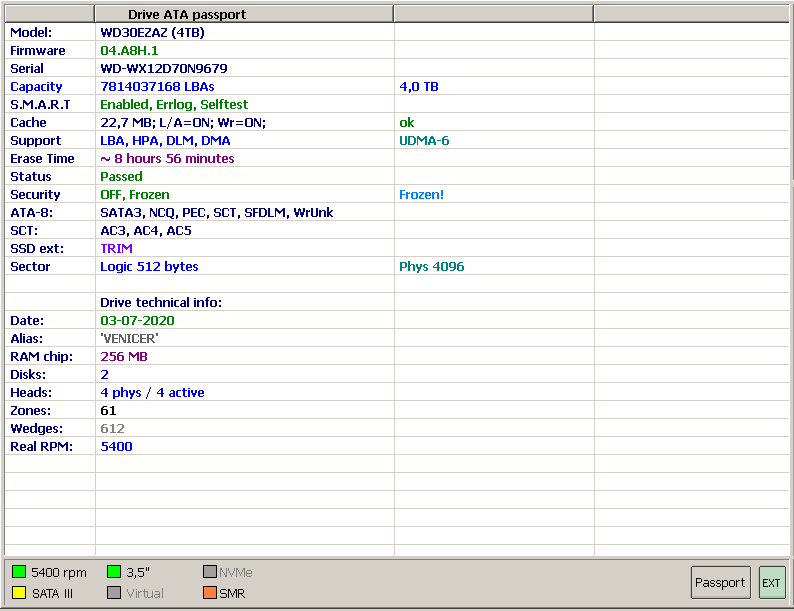The height and width of the screenshot is (611, 794).
Task: Click the Frozen! warning cell
Action: [x=421, y=194]
